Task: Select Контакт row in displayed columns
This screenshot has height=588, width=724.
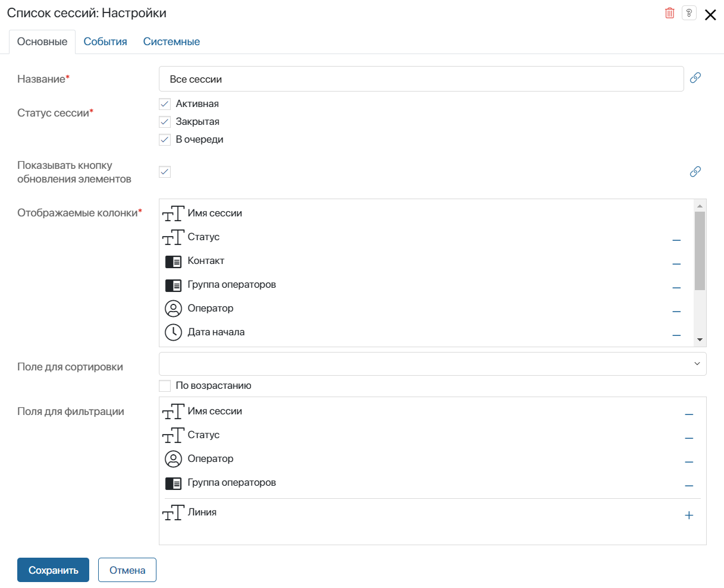Action: coord(427,261)
